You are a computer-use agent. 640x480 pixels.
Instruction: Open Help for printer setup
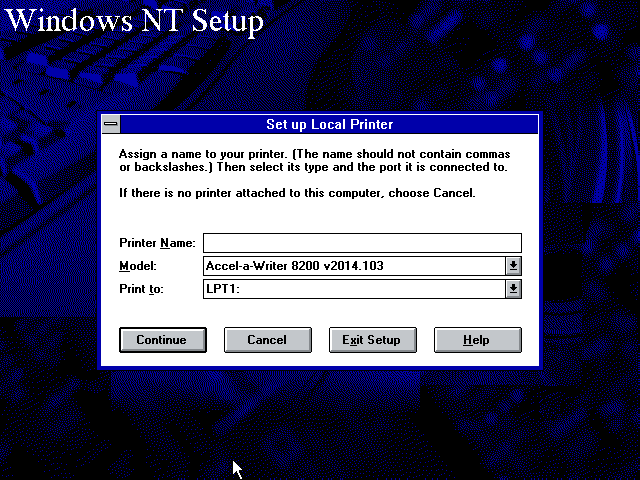478,340
